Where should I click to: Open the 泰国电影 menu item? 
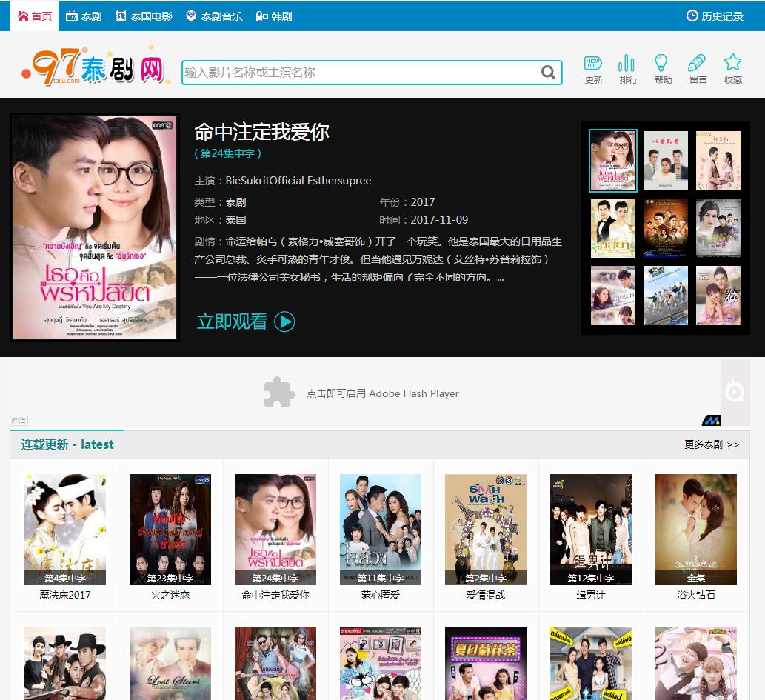tap(144, 16)
